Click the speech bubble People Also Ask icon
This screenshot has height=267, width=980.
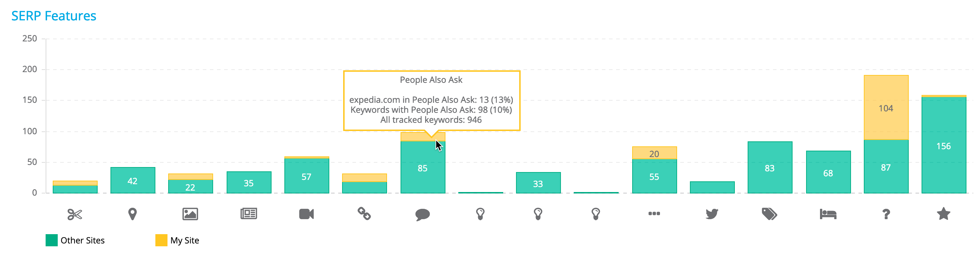pyautogui.click(x=422, y=215)
